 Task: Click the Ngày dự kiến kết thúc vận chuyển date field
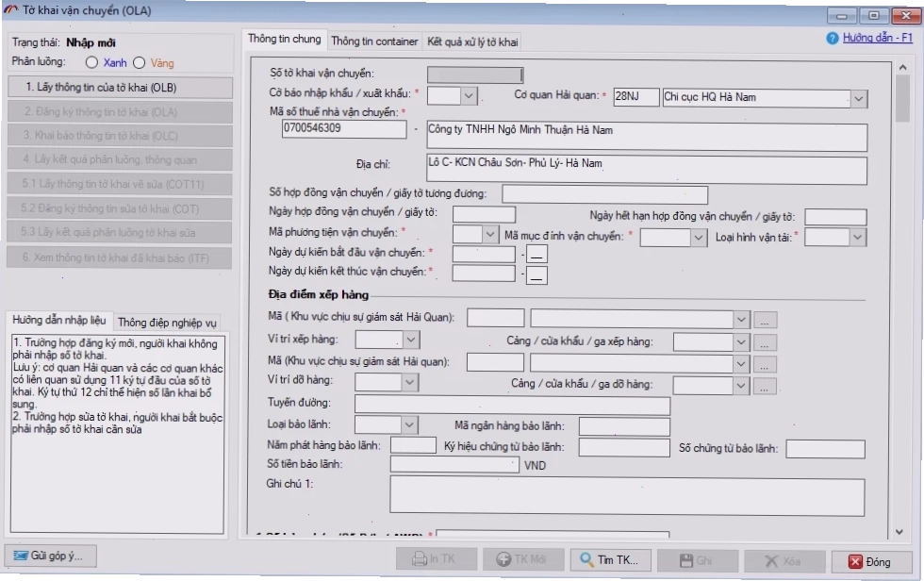tap(484, 274)
